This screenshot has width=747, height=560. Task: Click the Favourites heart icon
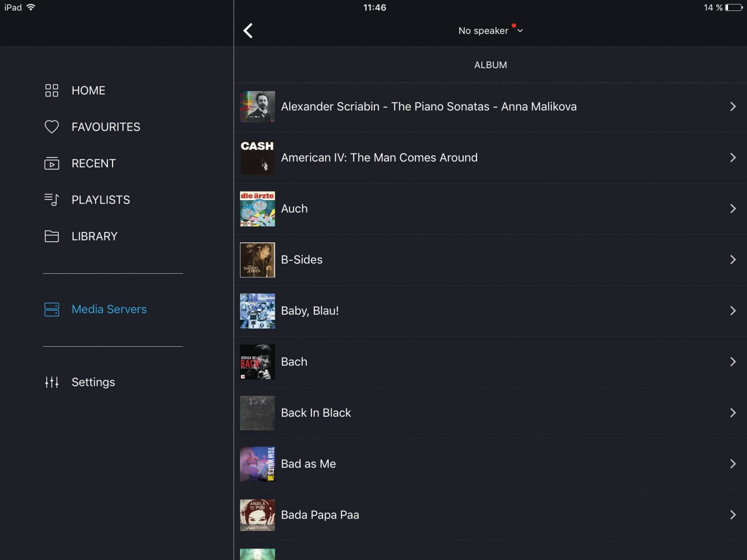(x=52, y=127)
